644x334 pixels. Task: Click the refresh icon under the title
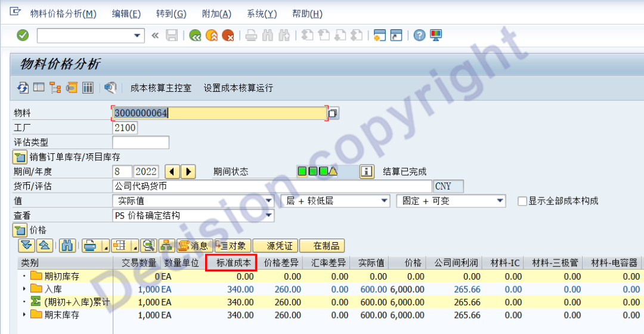coord(23,88)
